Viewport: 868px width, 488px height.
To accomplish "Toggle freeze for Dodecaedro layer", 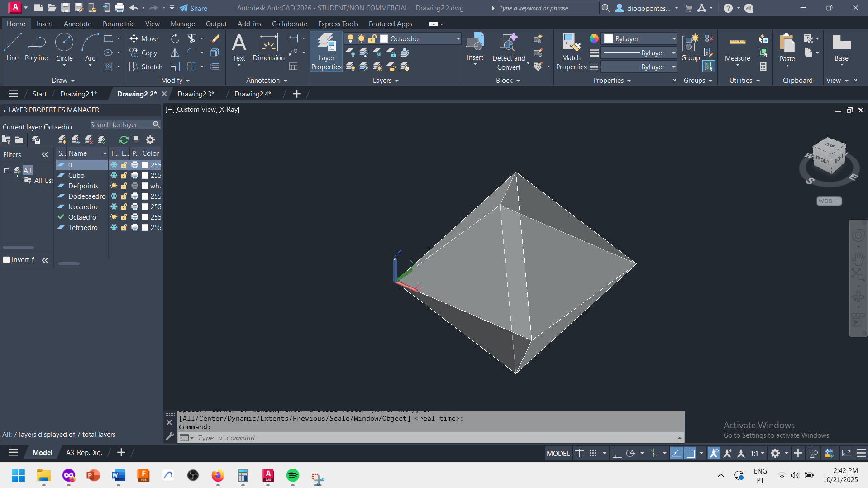I will (x=114, y=196).
